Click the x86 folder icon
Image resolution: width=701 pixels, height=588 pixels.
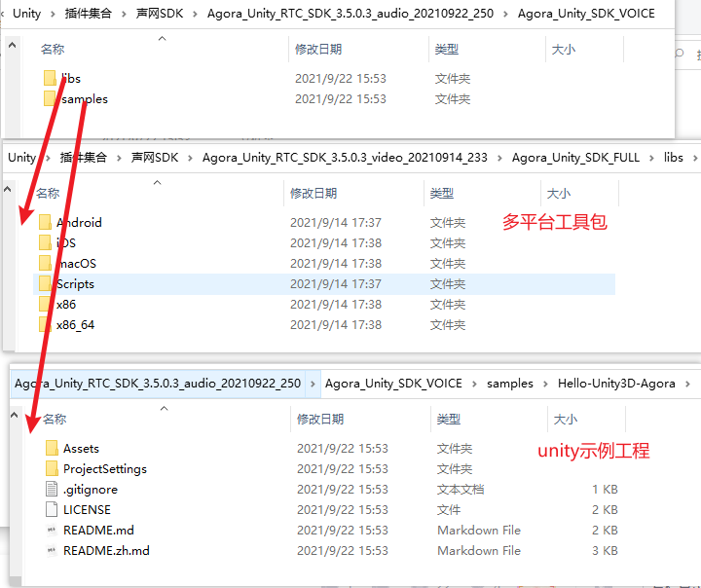tap(45, 305)
